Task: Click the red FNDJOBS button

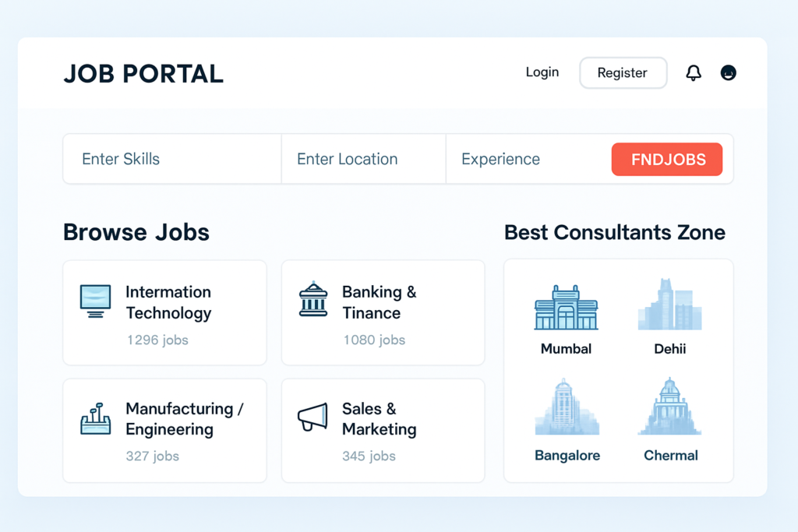Action: (667, 160)
